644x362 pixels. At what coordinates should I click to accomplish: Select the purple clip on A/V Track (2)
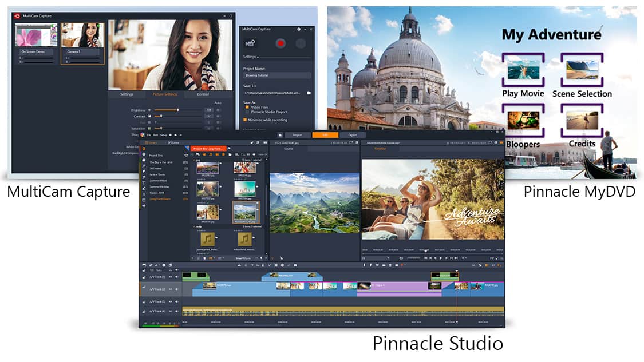(x=398, y=289)
